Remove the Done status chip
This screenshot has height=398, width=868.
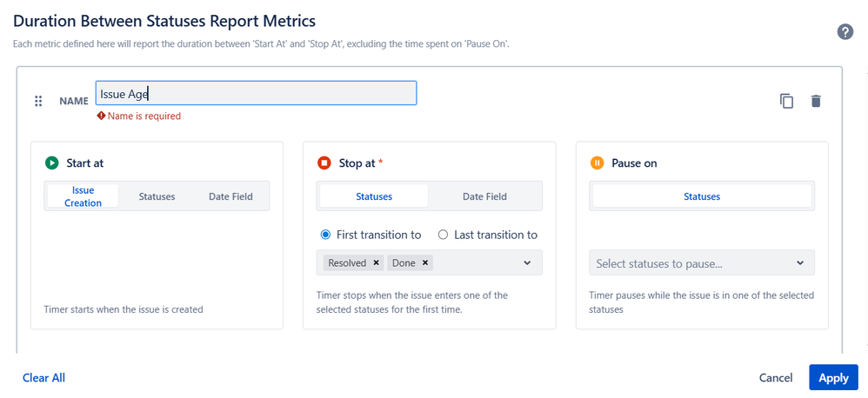coord(425,262)
